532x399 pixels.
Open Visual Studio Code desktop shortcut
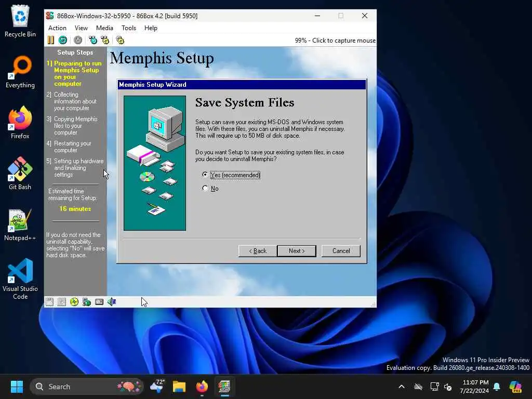coord(20,279)
